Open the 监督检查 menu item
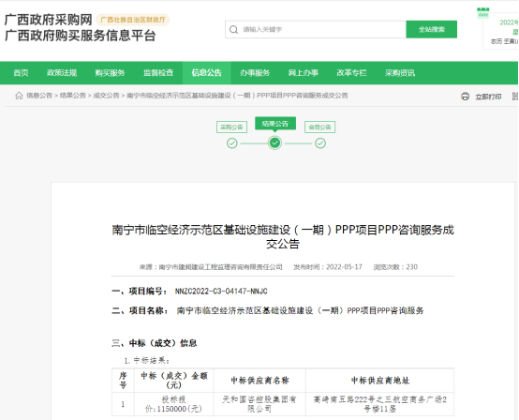This screenshot has width=519, height=420. (158, 73)
